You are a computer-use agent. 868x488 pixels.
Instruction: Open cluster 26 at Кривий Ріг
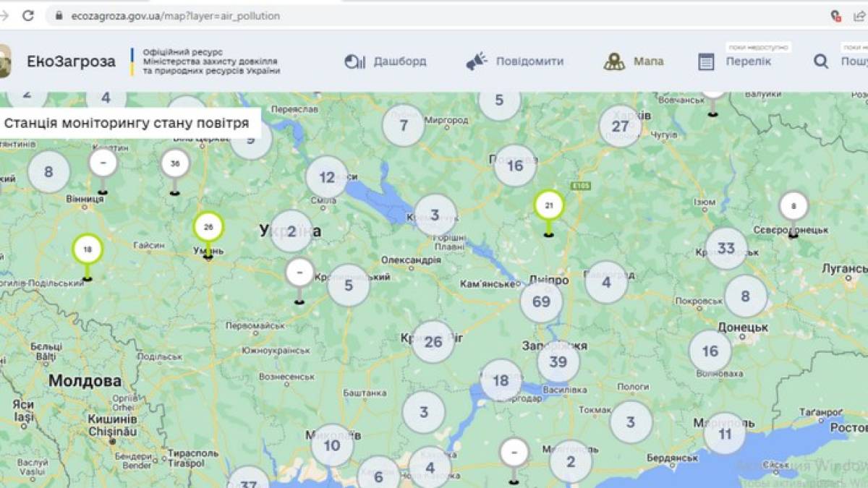(433, 341)
